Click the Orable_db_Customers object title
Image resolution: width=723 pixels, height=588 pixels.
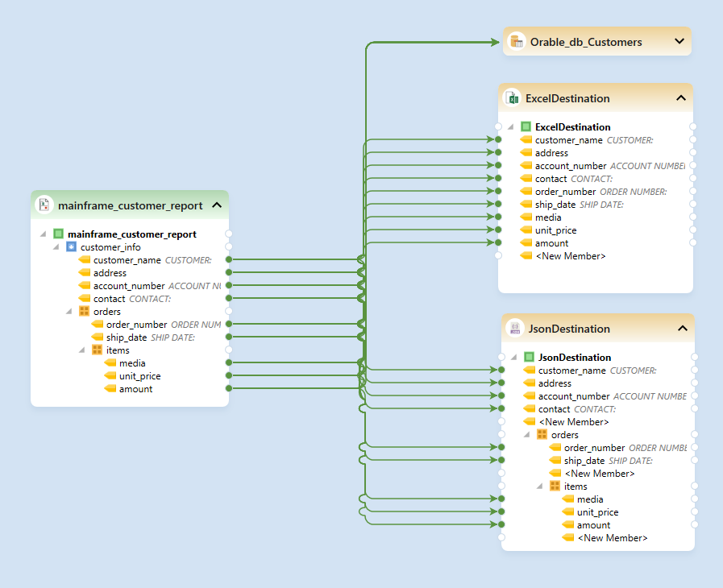point(586,42)
